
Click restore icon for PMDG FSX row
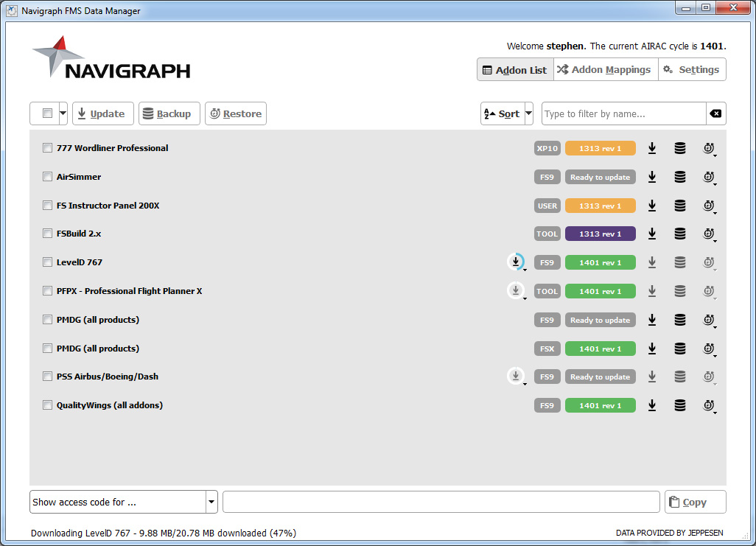point(709,349)
